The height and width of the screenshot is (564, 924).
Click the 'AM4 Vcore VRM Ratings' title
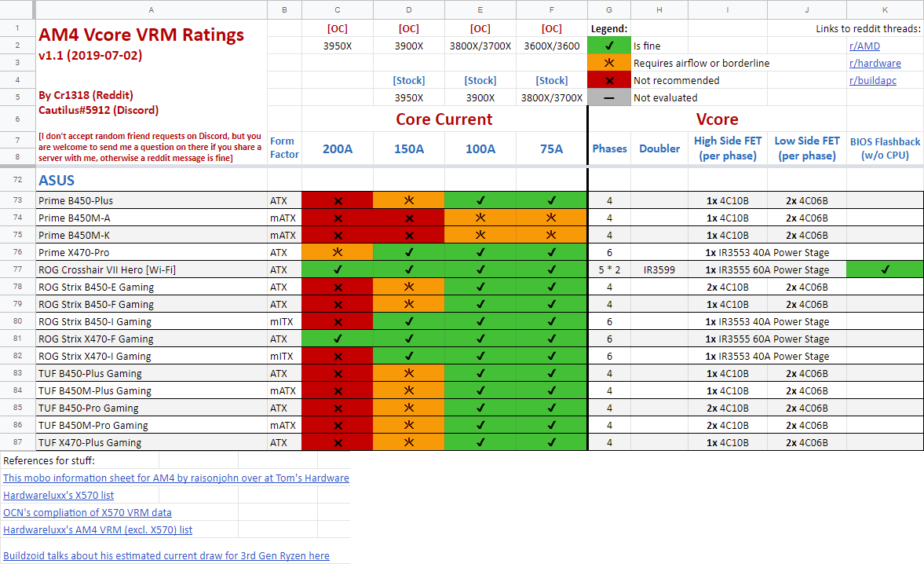pos(141,35)
